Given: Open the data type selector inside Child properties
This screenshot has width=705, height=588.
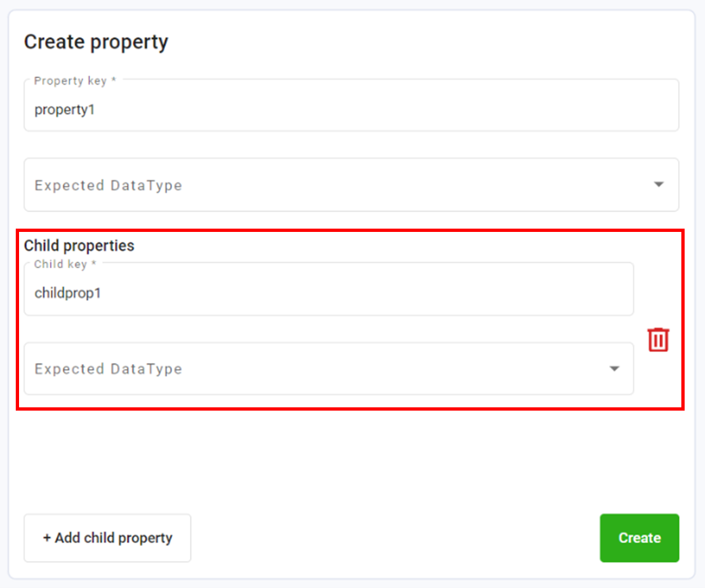Looking at the screenshot, I should [614, 369].
